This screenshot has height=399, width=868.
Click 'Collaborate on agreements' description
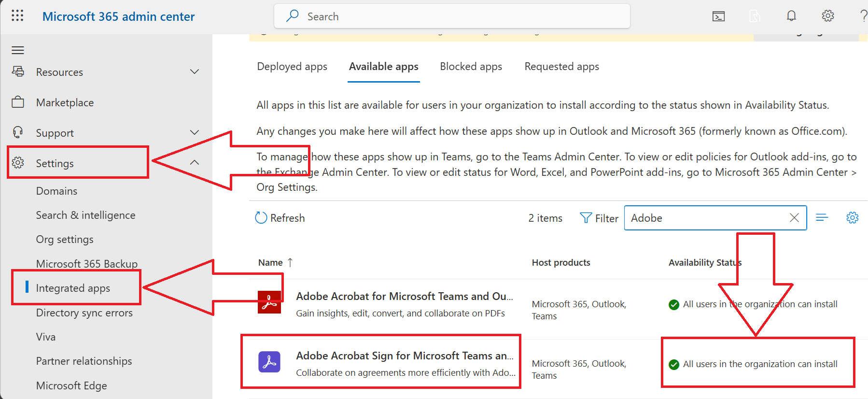click(406, 372)
